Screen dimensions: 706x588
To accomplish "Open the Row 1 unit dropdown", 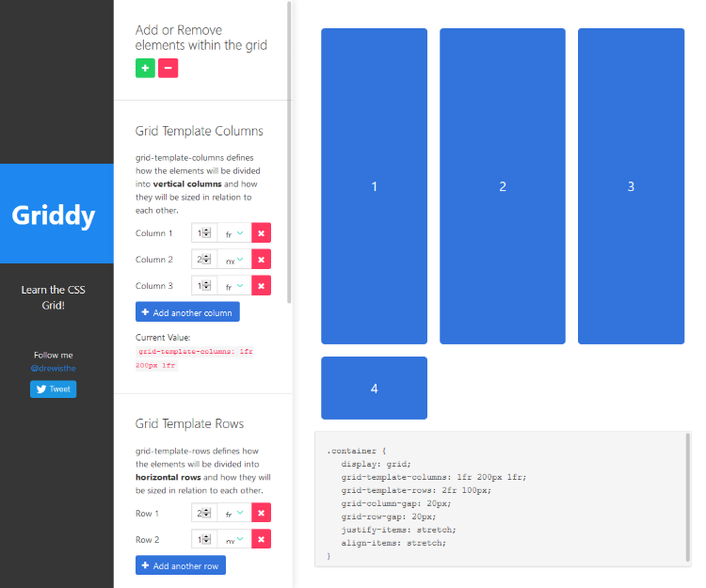I will (x=234, y=513).
